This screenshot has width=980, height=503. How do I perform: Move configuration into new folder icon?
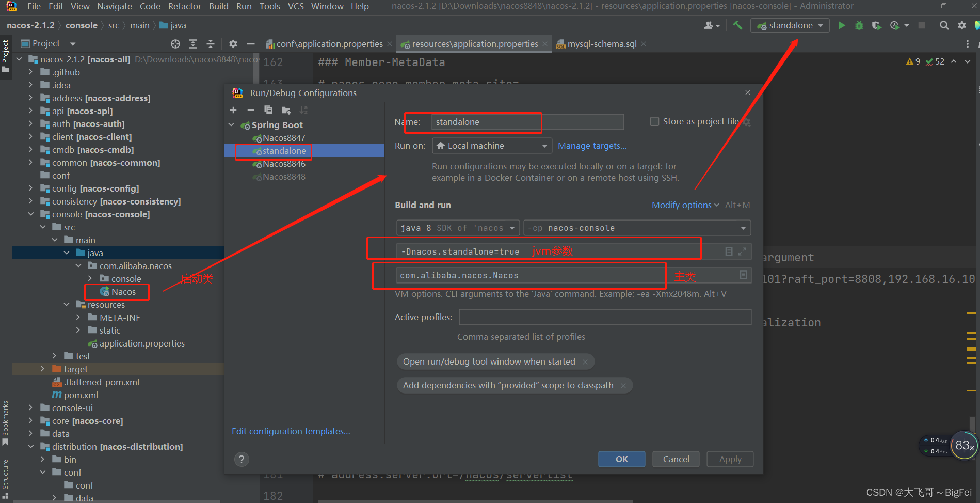[286, 110]
